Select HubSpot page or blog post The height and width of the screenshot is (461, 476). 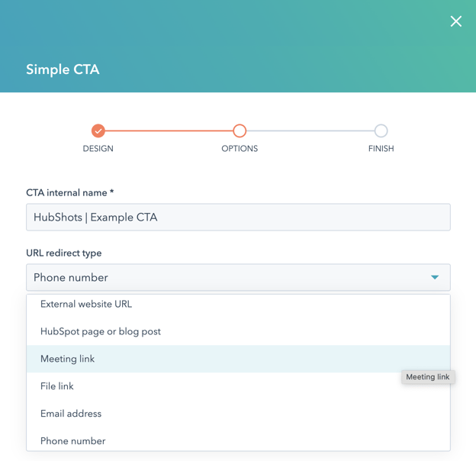tap(101, 331)
